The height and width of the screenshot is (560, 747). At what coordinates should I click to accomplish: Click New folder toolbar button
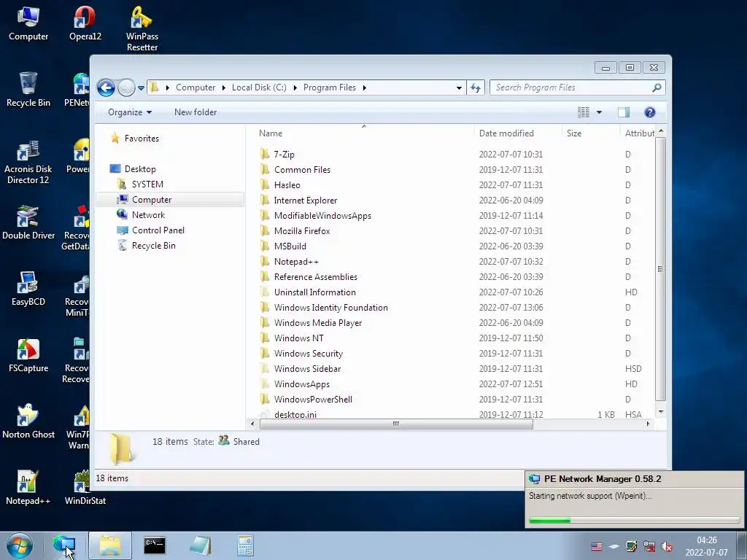point(196,112)
